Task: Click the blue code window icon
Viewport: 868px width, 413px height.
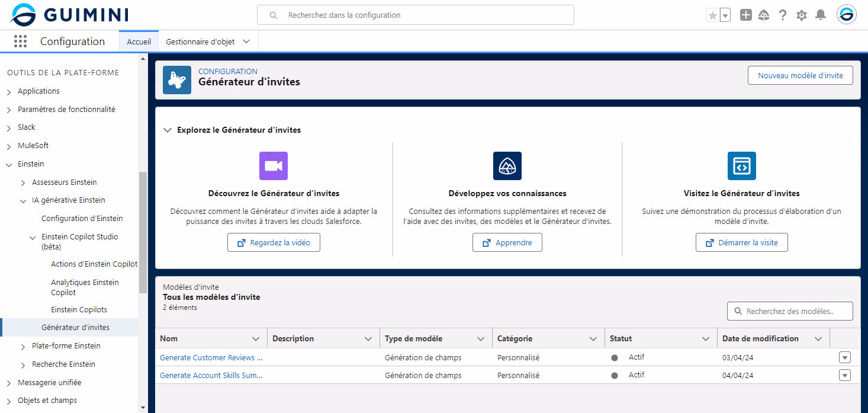Action: [x=742, y=166]
